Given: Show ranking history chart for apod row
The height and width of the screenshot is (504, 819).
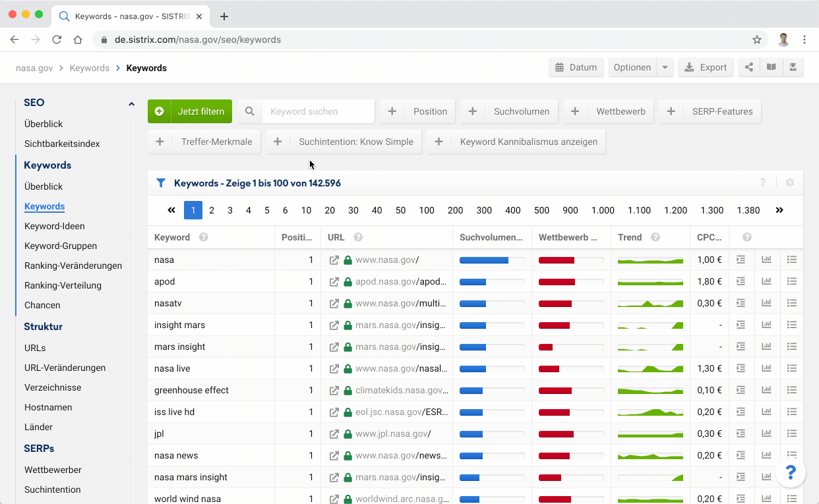Looking at the screenshot, I should point(766,282).
